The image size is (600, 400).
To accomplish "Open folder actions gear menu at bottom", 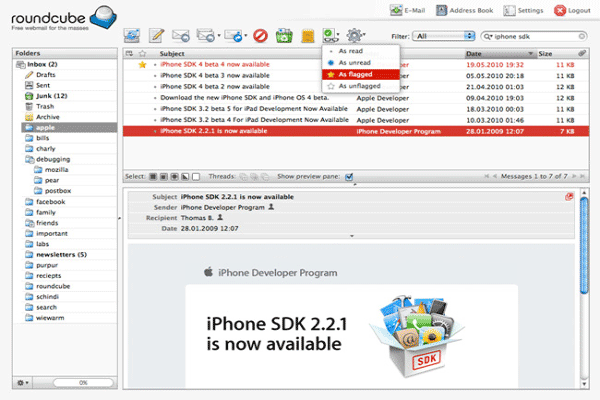I will click(x=22, y=382).
